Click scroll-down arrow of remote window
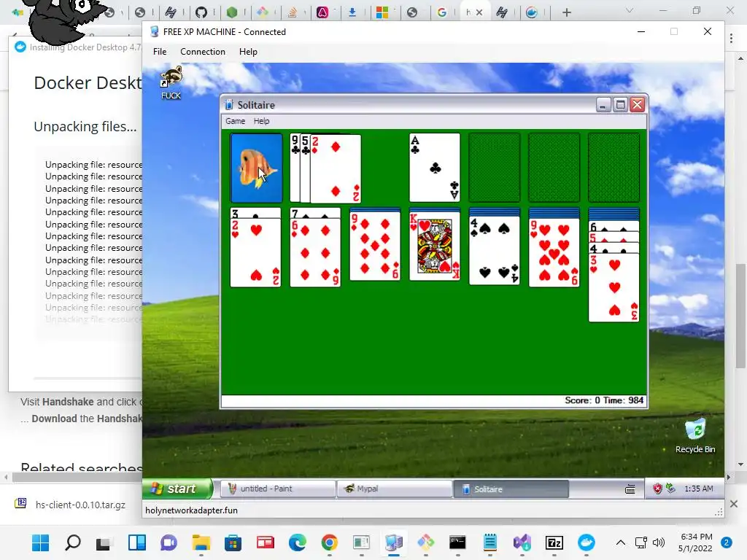 click(740, 464)
